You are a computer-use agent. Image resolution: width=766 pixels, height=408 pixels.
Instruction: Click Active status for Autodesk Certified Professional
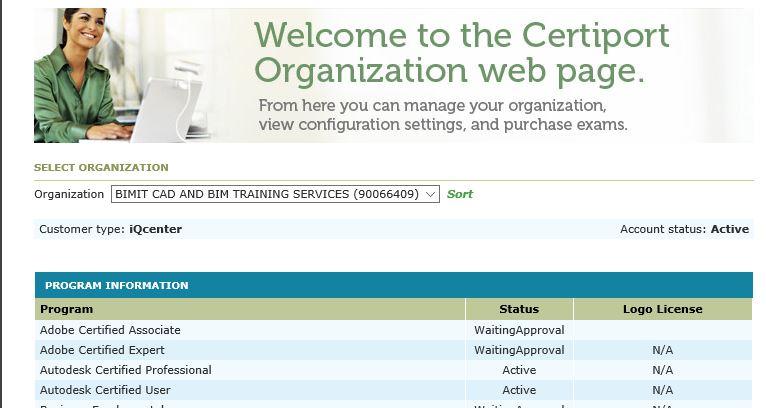(519, 370)
